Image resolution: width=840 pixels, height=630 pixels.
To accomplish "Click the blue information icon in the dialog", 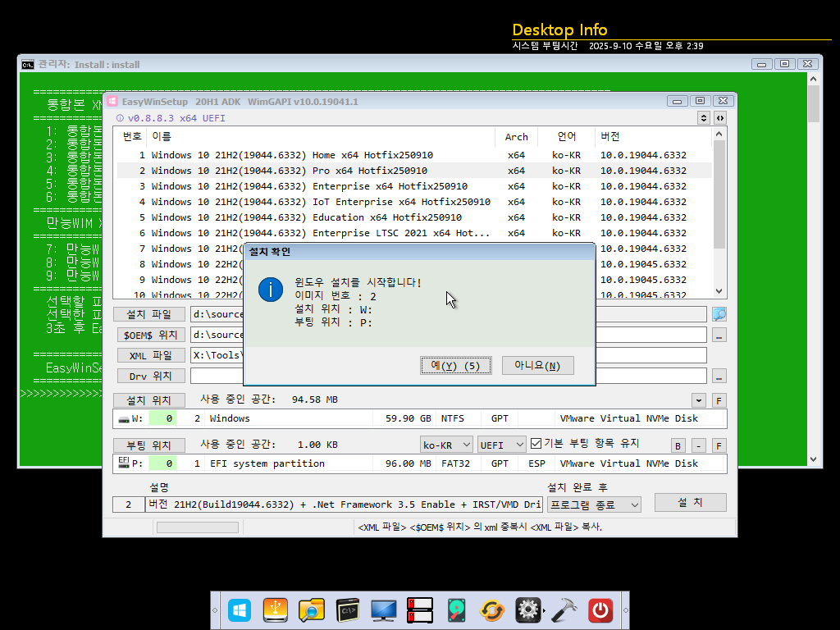I will pyautogui.click(x=271, y=290).
